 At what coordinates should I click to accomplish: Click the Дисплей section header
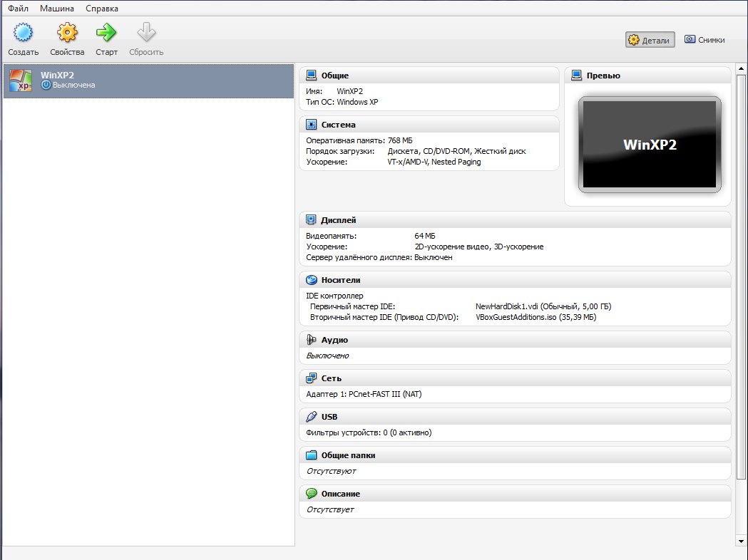tap(339, 220)
